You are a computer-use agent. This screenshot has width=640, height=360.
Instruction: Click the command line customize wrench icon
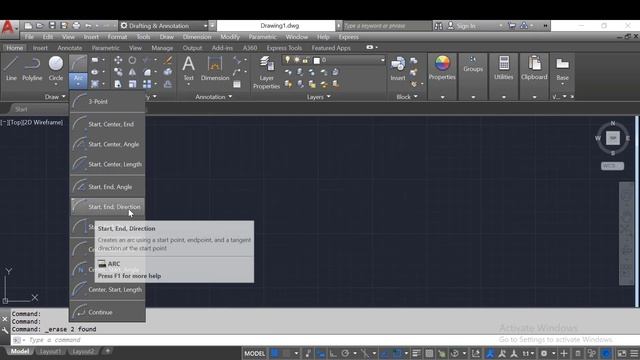coord(5,331)
